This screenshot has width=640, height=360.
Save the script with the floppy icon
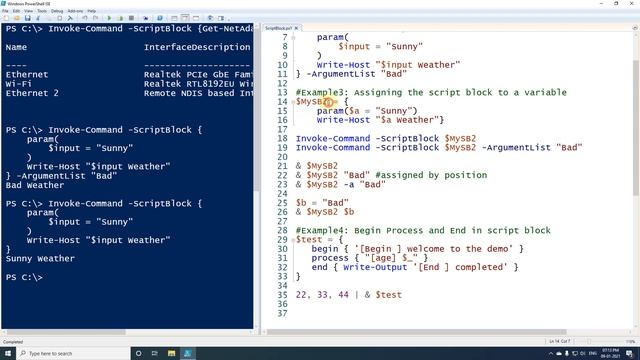28,18
